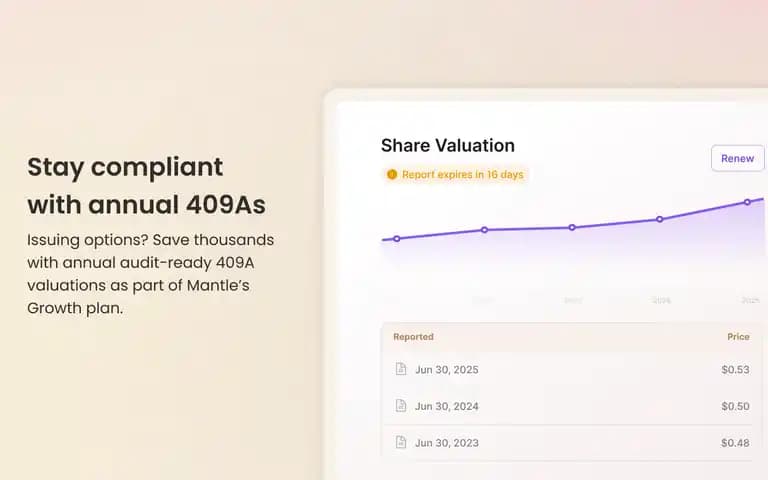Click the Reported column header
Screen dimensions: 768x480
(x=413, y=336)
